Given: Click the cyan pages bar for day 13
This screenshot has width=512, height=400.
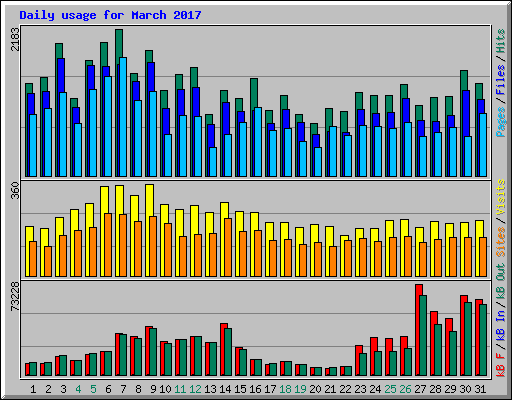Looking at the screenshot, I should 213,162.
